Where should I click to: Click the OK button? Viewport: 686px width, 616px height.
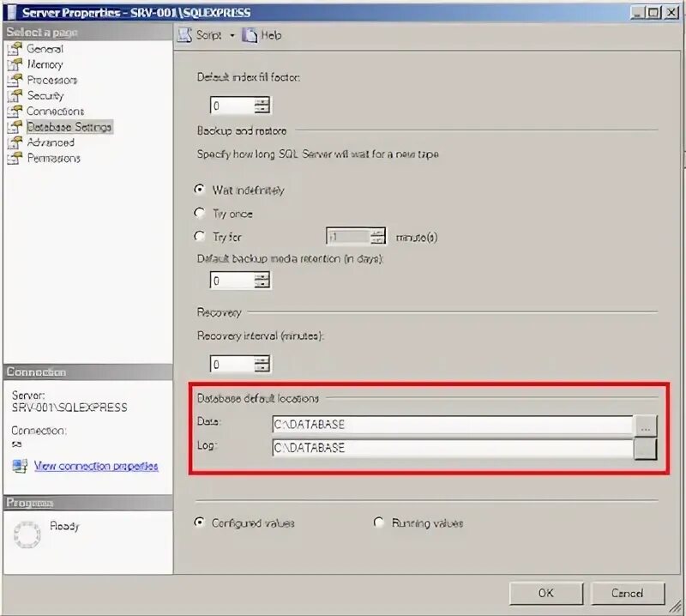[x=546, y=593]
